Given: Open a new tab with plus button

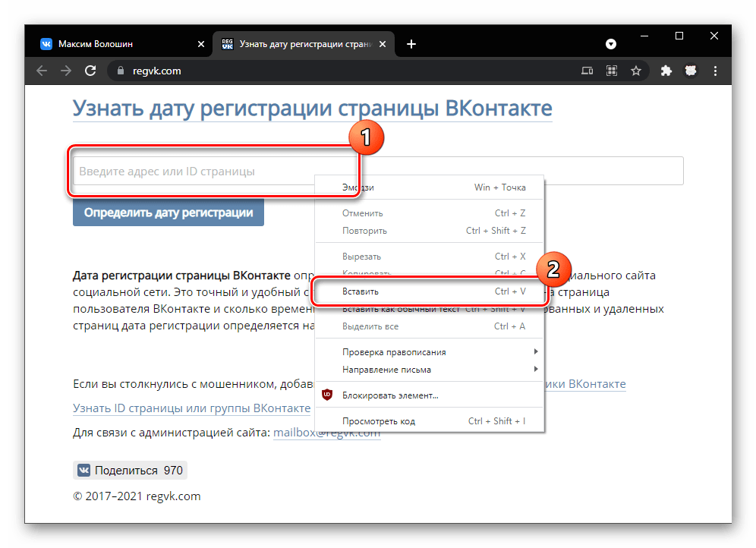Looking at the screenshot, I should click(x=411, y=44).
